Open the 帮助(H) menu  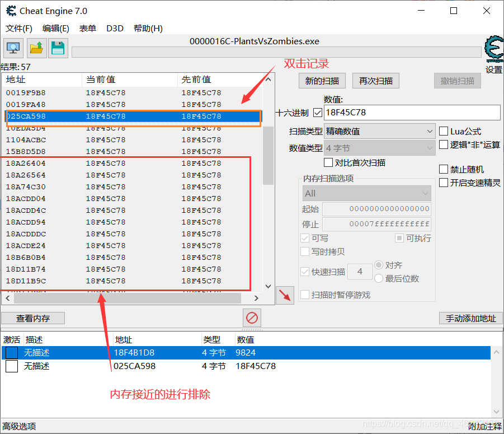[x=148, y=29]
